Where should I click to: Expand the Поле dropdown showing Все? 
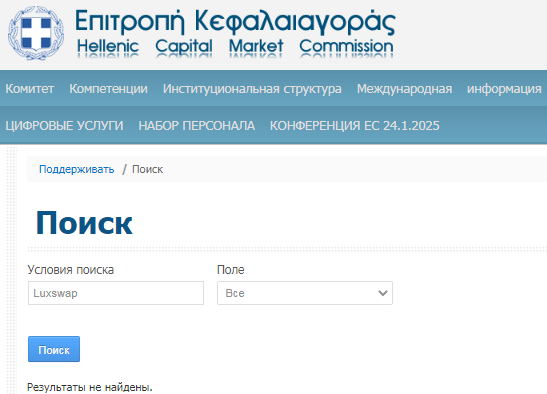[305, 293]
